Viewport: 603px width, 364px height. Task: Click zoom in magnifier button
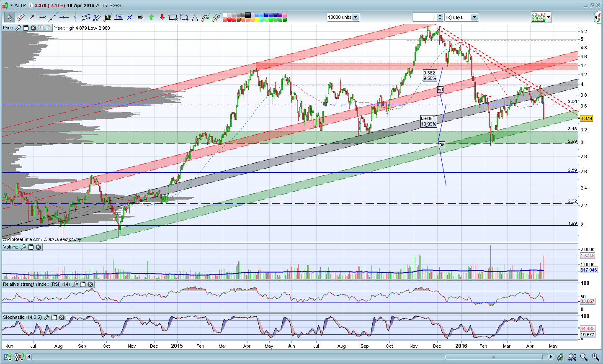tap(595, 357)
